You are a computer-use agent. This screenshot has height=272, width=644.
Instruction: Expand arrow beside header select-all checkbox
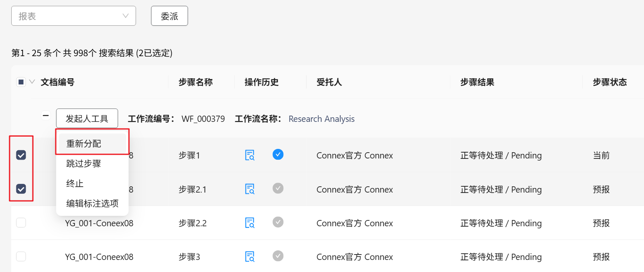(32, 82)
